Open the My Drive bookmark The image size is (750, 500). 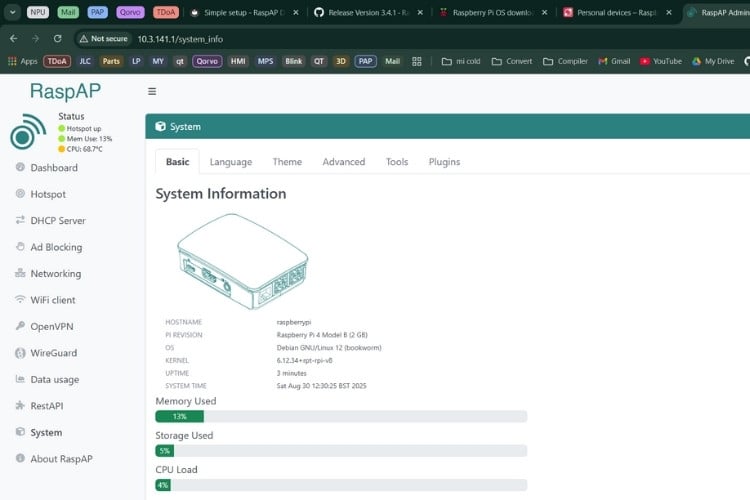click(713, 61)
